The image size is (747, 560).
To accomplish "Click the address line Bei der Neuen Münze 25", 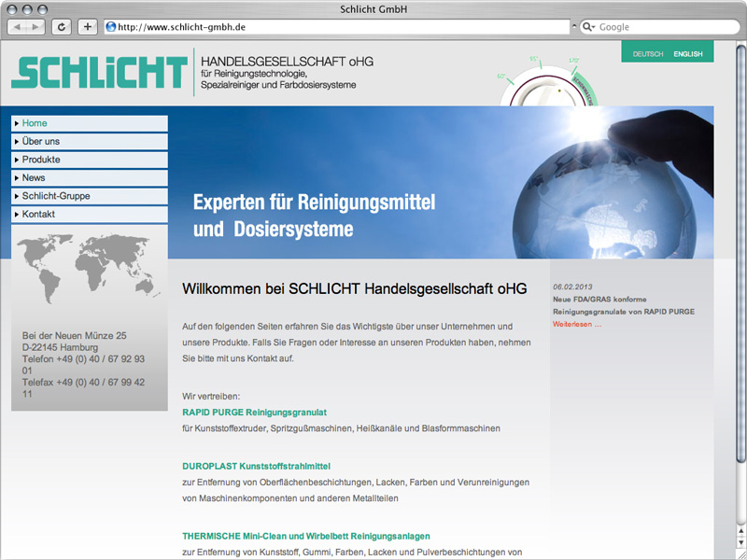I will click(x=75, y=336).
